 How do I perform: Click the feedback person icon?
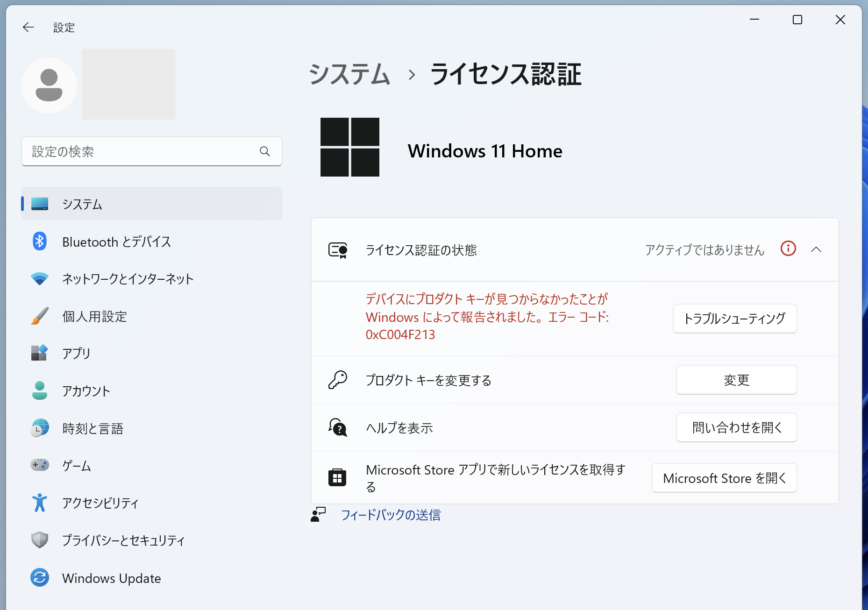tap(318, 515)
